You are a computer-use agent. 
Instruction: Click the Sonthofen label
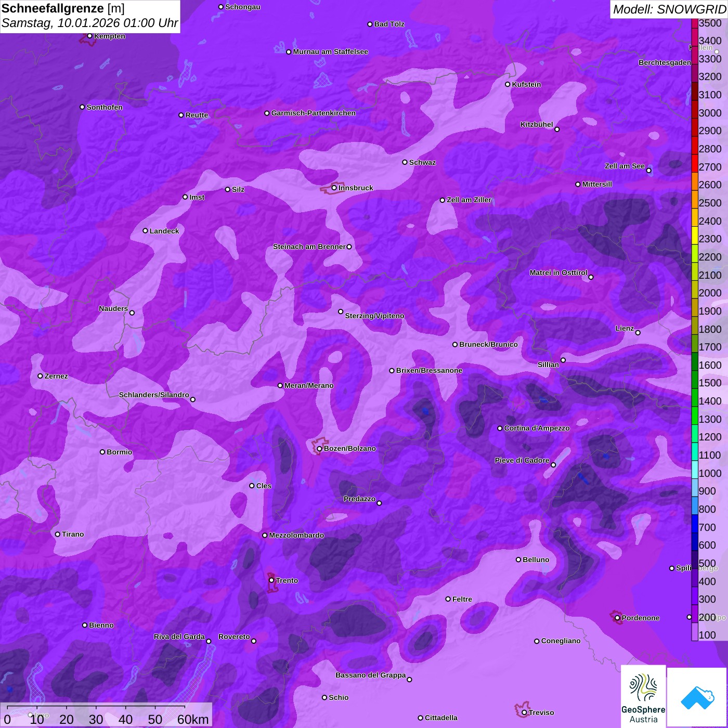pyautogui.click(x=105, y=107)
